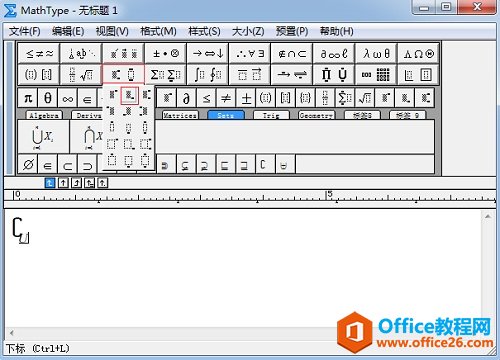Insert the summation template from the small bar

pos(345,98)
